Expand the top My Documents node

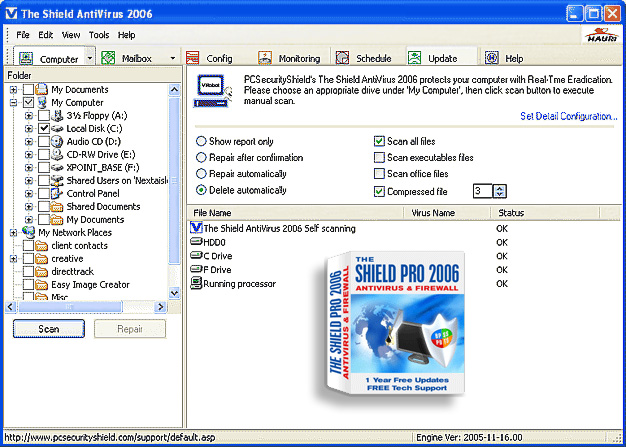[x=14, y=89]
